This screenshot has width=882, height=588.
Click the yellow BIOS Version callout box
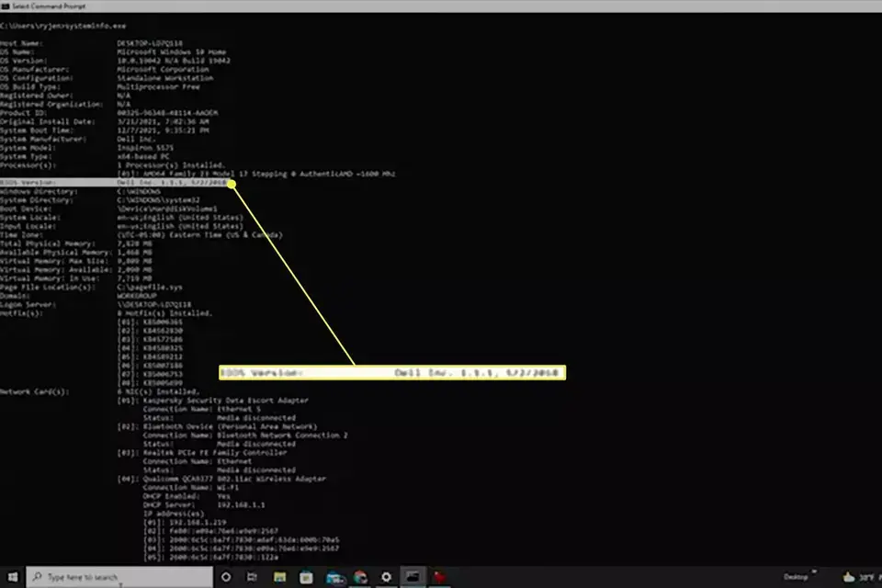[392, 372]
